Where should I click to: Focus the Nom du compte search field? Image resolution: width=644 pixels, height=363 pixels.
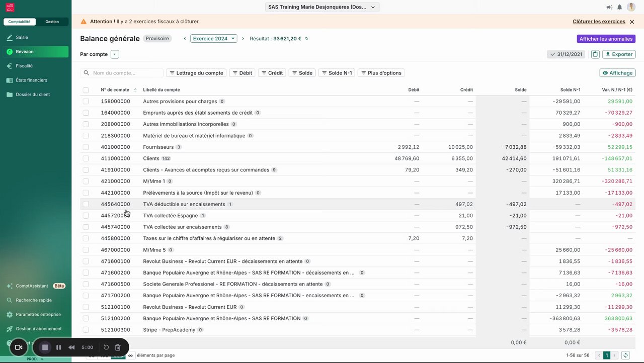point(122,73)
